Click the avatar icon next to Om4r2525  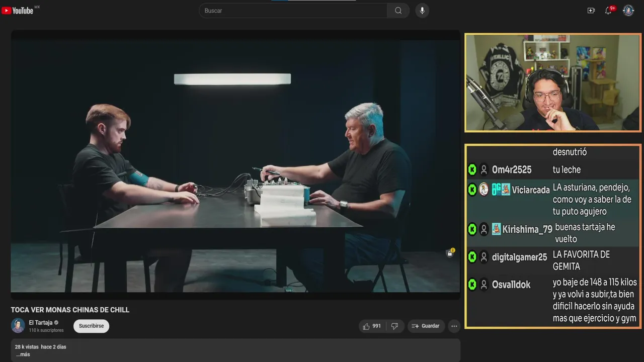coord(484,170)
